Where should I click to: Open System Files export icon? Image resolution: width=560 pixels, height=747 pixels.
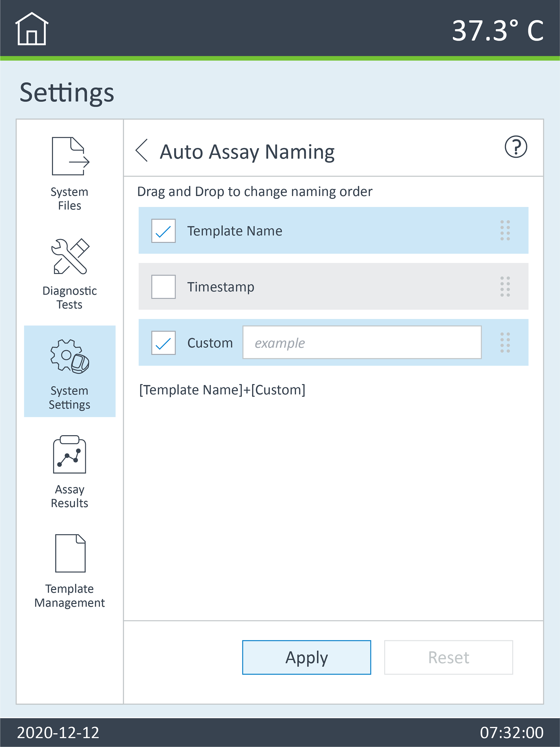(x=71, y=156)
